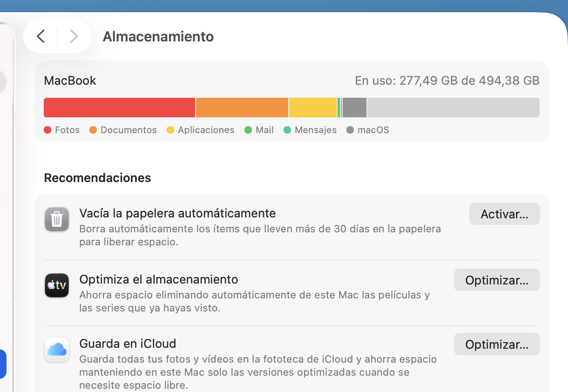568x392 pixels.
Task: Click the dark gray macOS bar segment
Action: (x=354, y=108)
